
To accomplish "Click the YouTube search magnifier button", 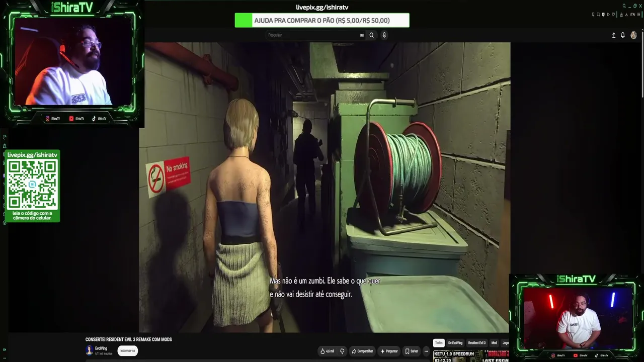I will point(372,35).
